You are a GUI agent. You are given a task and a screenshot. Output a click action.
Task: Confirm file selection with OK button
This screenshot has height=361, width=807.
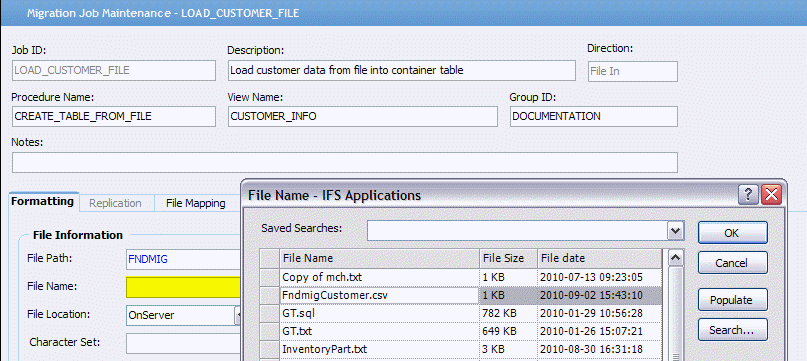coord(732,233)
